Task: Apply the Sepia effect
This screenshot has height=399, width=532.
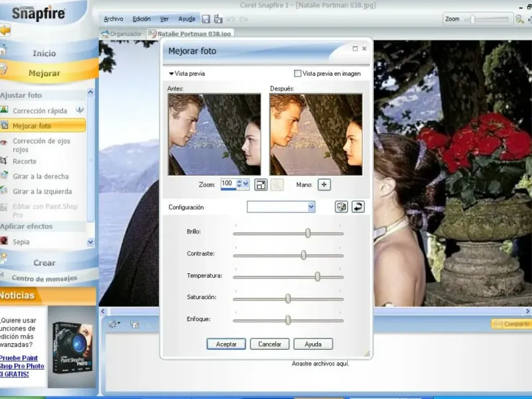Action: 21,242
